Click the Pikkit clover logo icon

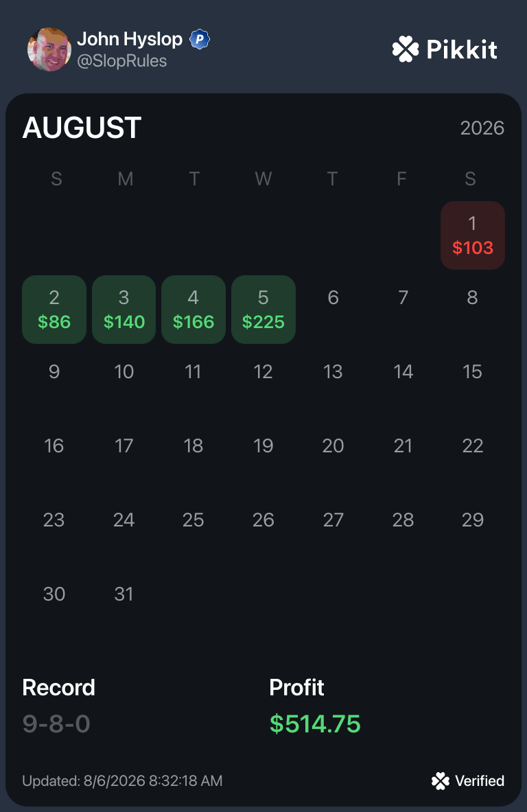[406, 49]
